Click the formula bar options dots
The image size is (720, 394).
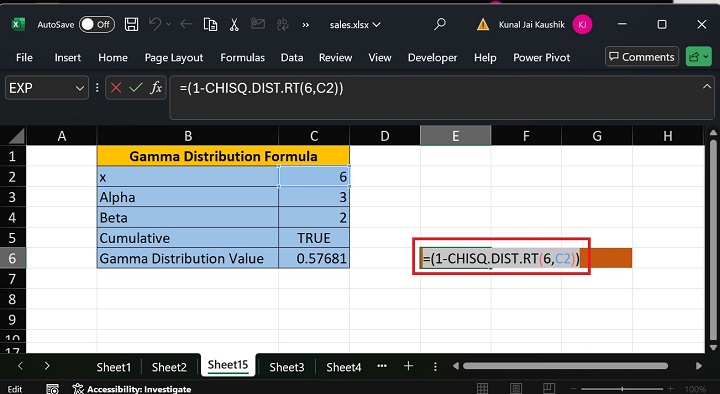[97, 87]
